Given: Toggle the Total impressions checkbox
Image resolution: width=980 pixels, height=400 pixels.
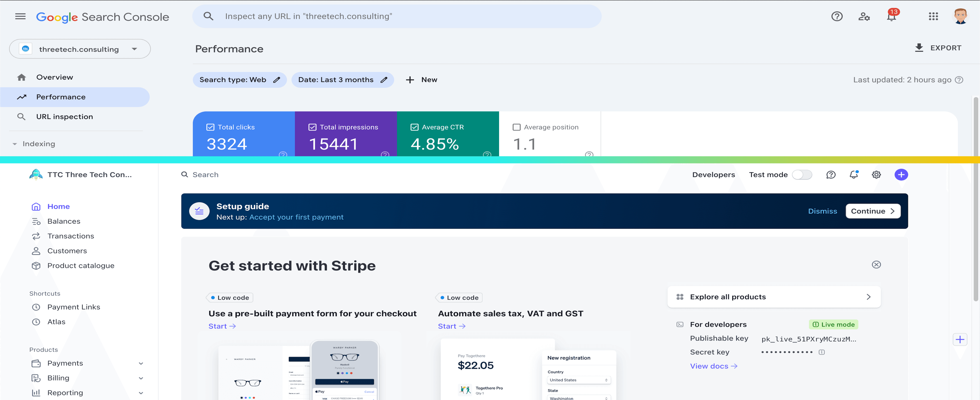Looking at the screenshot, I should [x=312, y=127].
